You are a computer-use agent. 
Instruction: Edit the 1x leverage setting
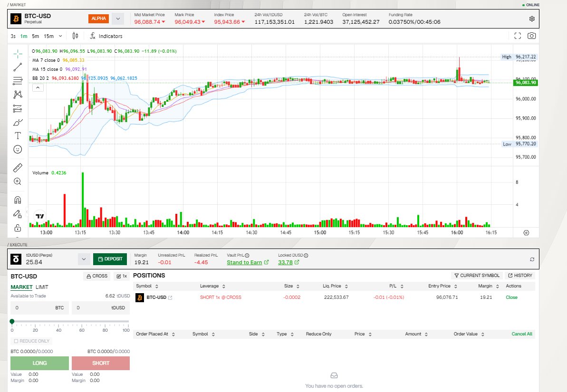[x=122, y=276]
